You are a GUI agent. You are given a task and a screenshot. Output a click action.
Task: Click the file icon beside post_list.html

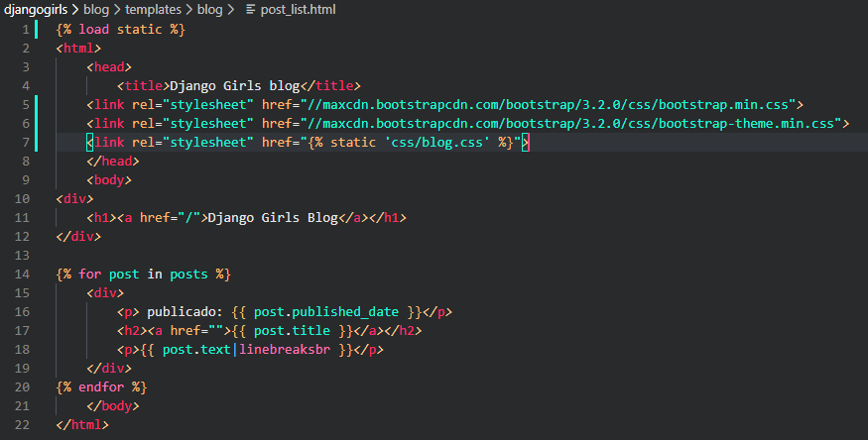pos(250,9)
